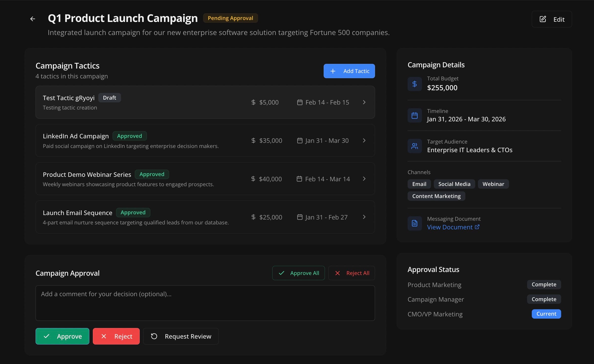The image size is (594, 364).
Task: Expand the LinkedIn Ad Campaign tactic chevron
Action: (x=364, y=140)
